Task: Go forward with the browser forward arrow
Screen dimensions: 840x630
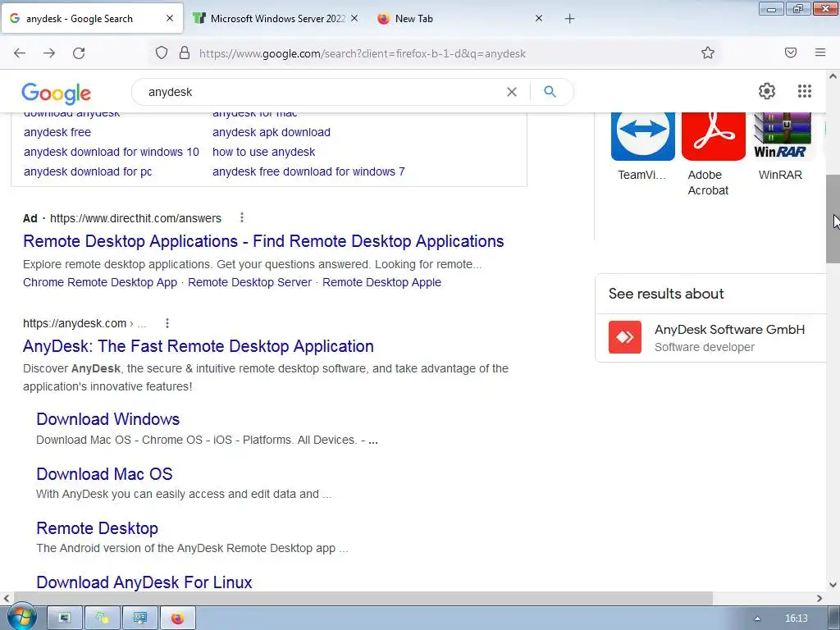Action: click(49, 53)
